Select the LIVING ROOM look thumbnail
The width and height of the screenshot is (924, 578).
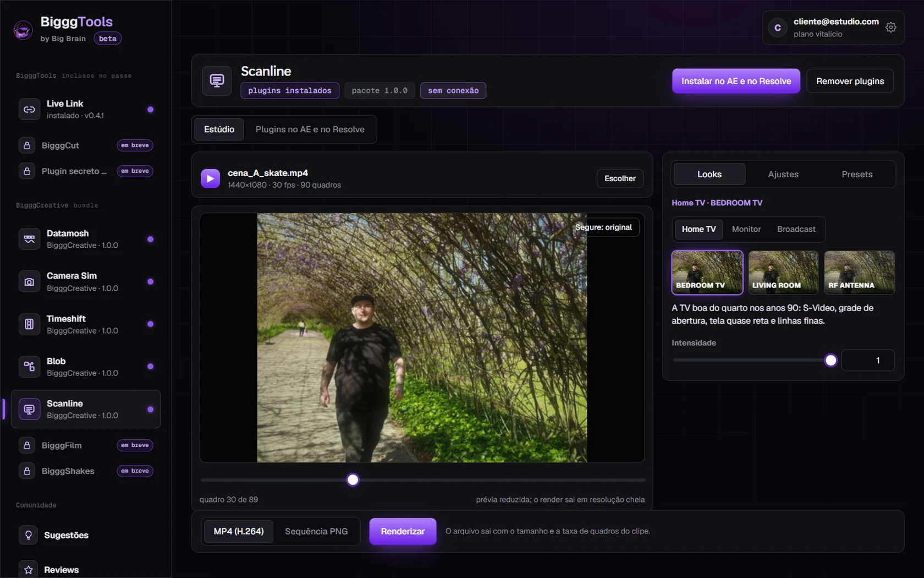(783, 272)
